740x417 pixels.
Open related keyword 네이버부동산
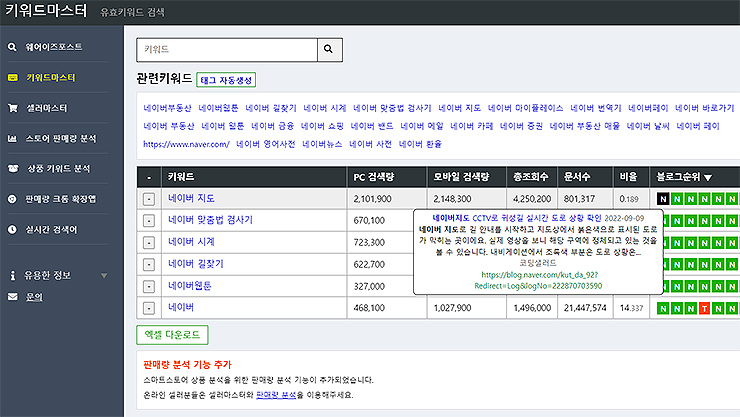(x=167, y=108)
